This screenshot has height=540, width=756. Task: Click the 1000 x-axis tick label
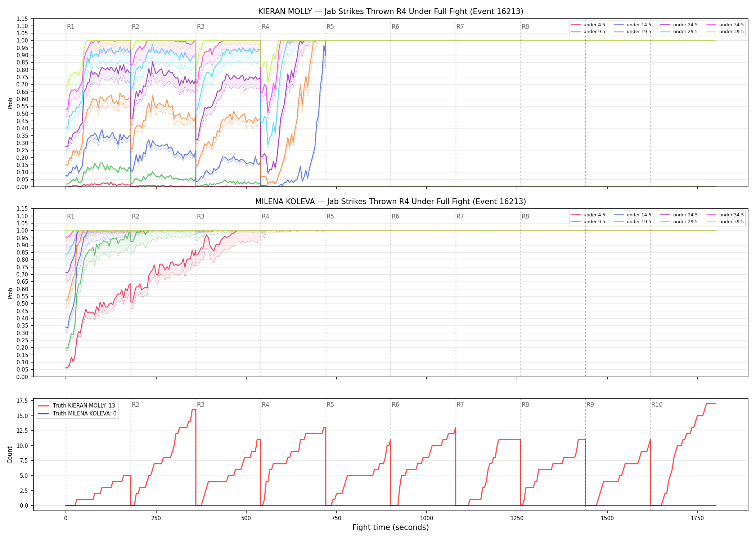click(x=427, y=518)
